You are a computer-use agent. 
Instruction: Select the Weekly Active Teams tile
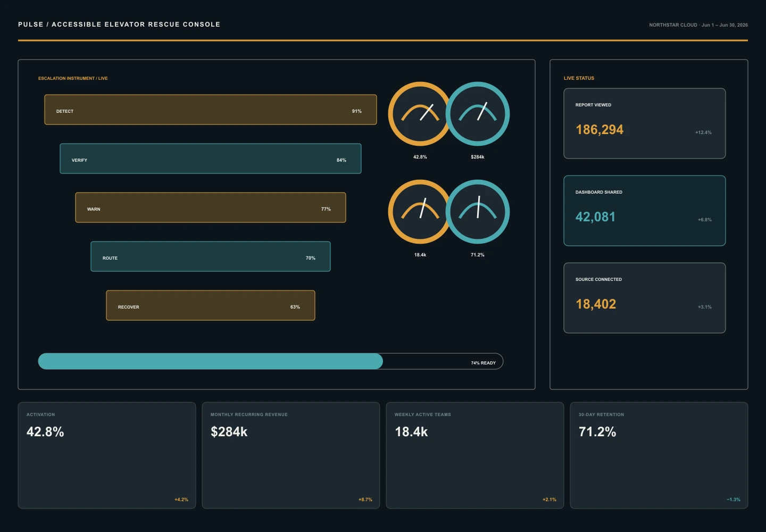(x=475, y=455)
